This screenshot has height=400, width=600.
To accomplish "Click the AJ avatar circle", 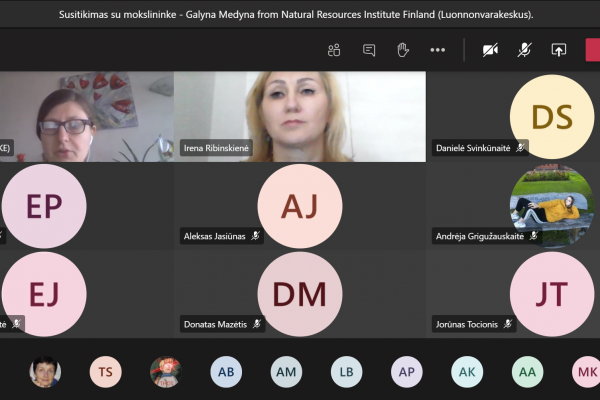I will 300,206.
